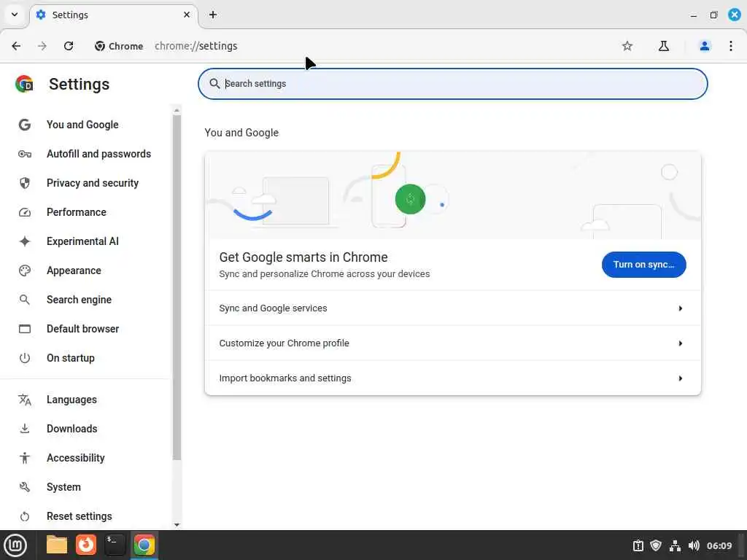
Task: Open a new tab with plus button
Action: 213,15
